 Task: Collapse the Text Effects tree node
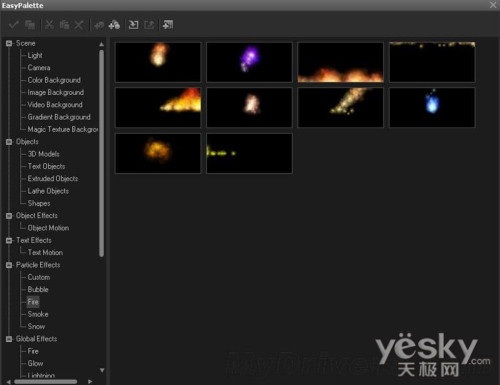[9, 240]
